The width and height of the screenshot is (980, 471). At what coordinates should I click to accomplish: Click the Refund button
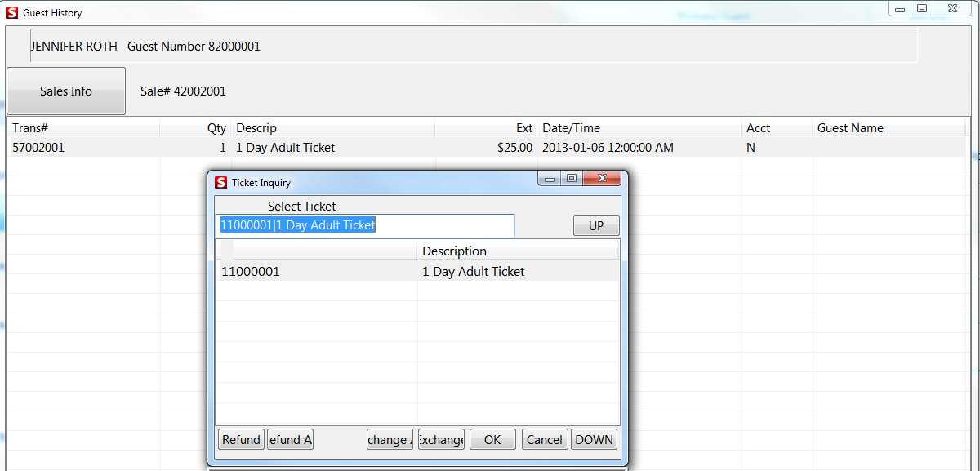(241, 439)
